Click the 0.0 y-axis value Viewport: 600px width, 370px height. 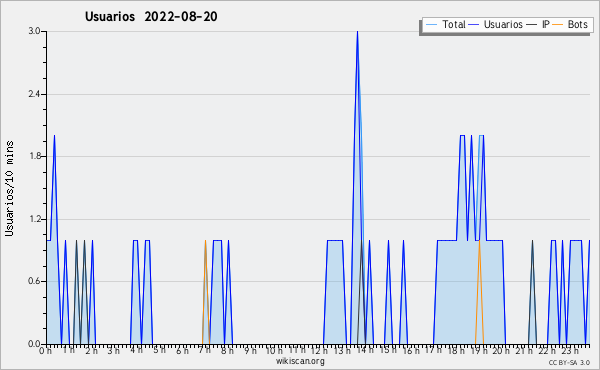(34, 344)
